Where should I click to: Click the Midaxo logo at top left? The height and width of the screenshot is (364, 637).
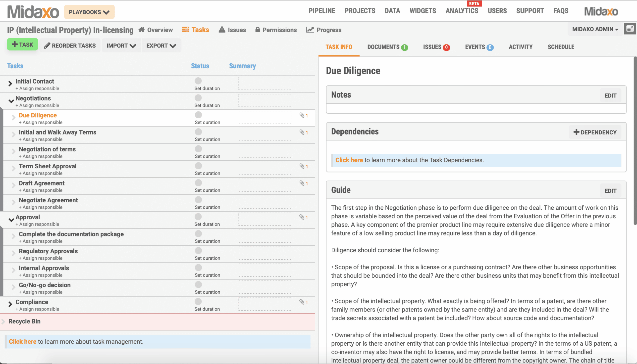(x=33, y=12)
